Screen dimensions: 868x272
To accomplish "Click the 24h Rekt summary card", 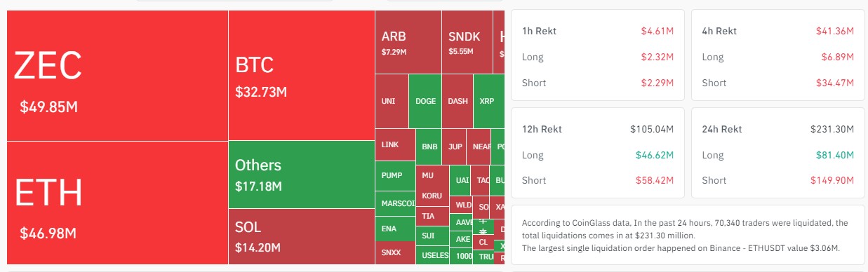I will point(777,153).
